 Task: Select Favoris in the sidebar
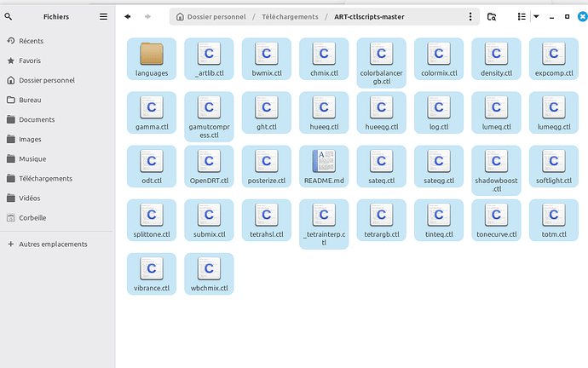coord(32,60)
